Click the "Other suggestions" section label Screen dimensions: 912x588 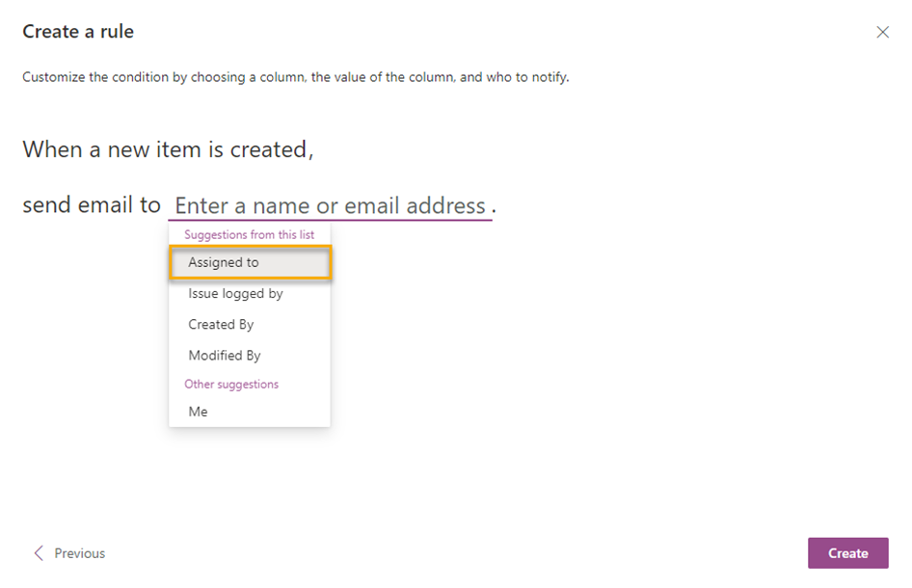coord(231,384)
